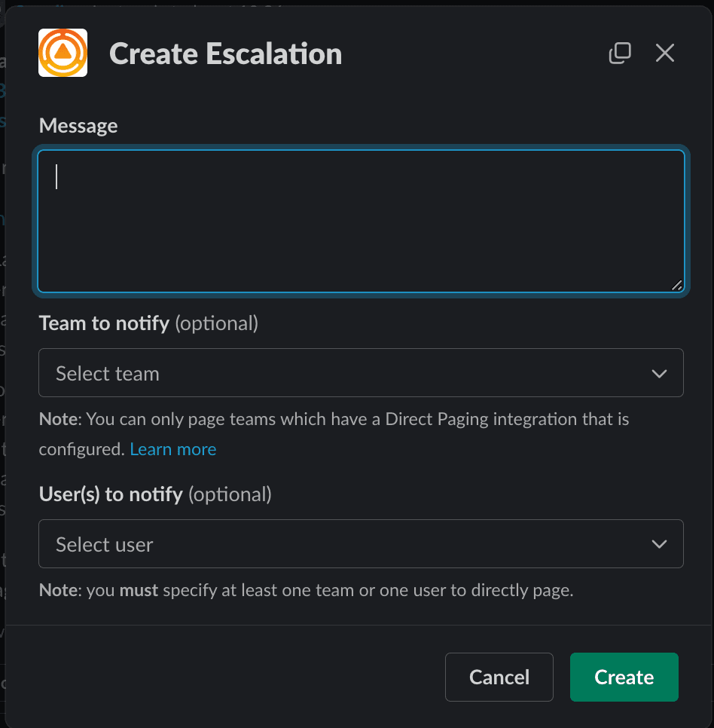Submit with the green Create button
The height and width of the screenshot is (728, 714).
tap(624, 677)
